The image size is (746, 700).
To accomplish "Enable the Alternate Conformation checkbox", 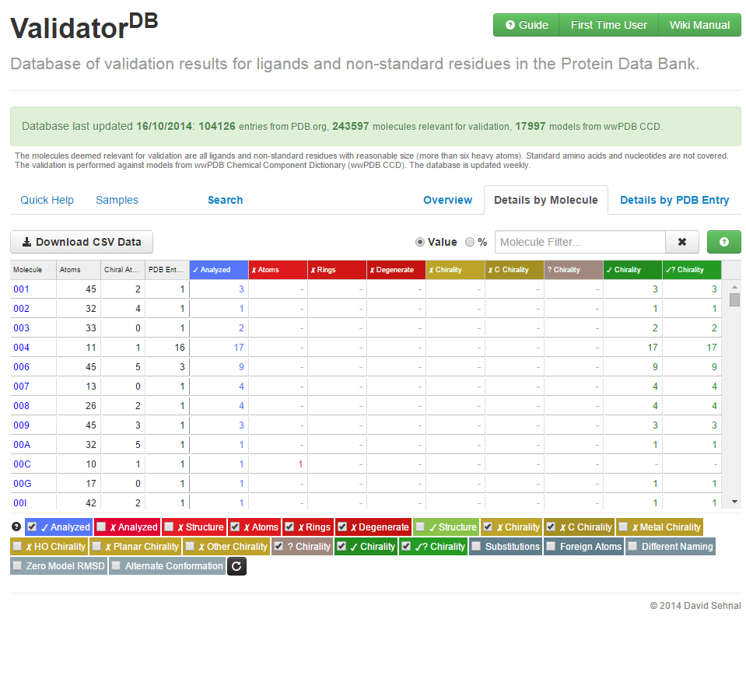I will 116,565.
